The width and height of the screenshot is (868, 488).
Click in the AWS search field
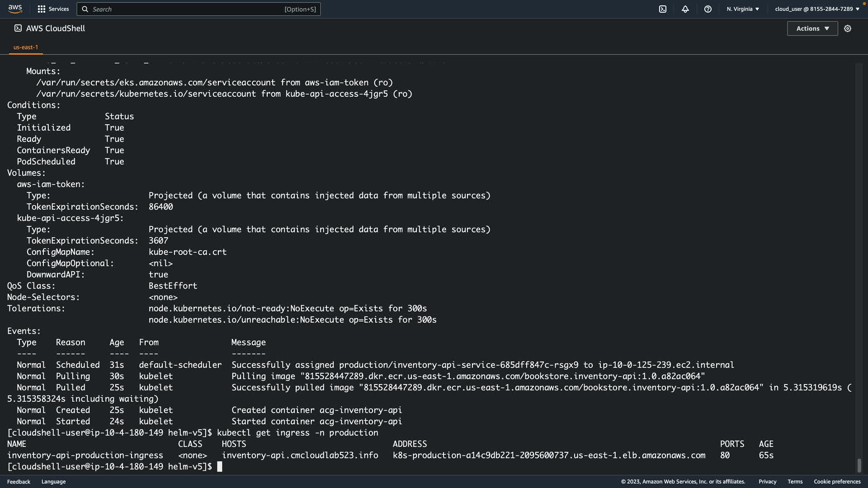185,9
